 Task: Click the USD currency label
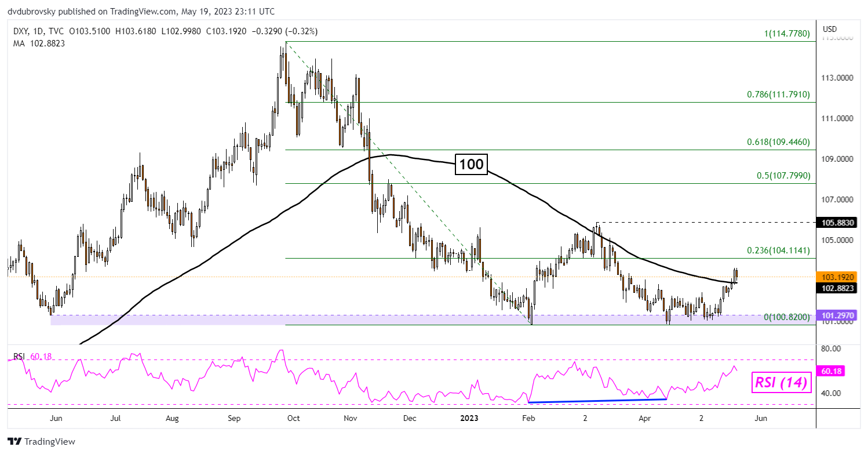point(830,29)
